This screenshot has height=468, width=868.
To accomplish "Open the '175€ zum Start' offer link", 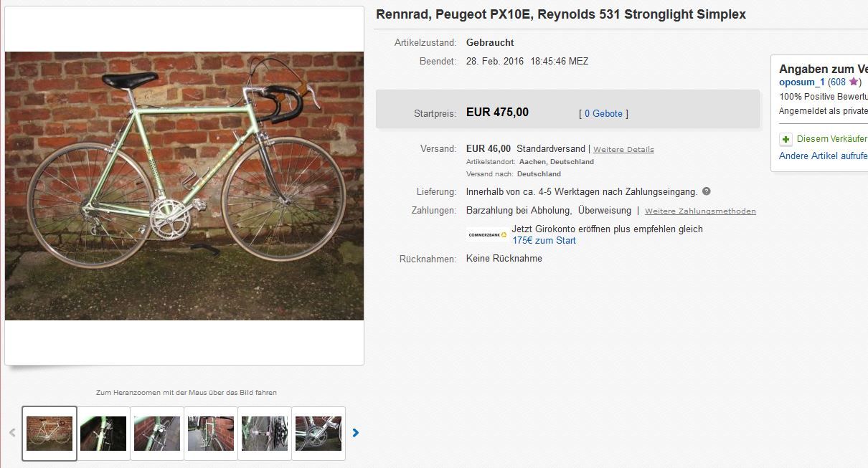I will point(544,241).
